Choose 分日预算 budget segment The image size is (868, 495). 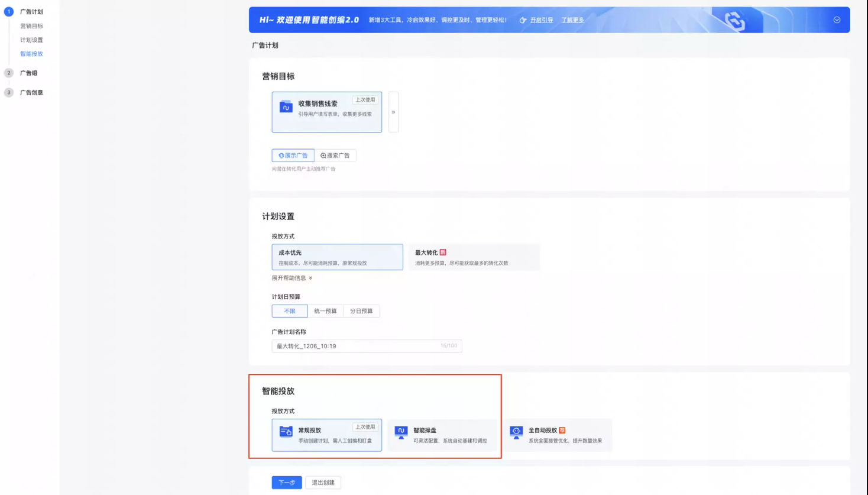[361, 310]
